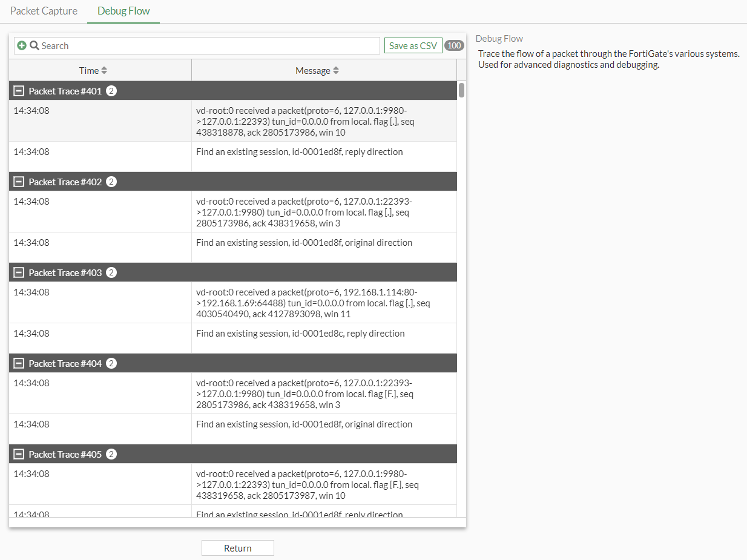Click the sort arrows beside Message header
747x560 pixels.
pyautogui.click(x=337, y=70)
